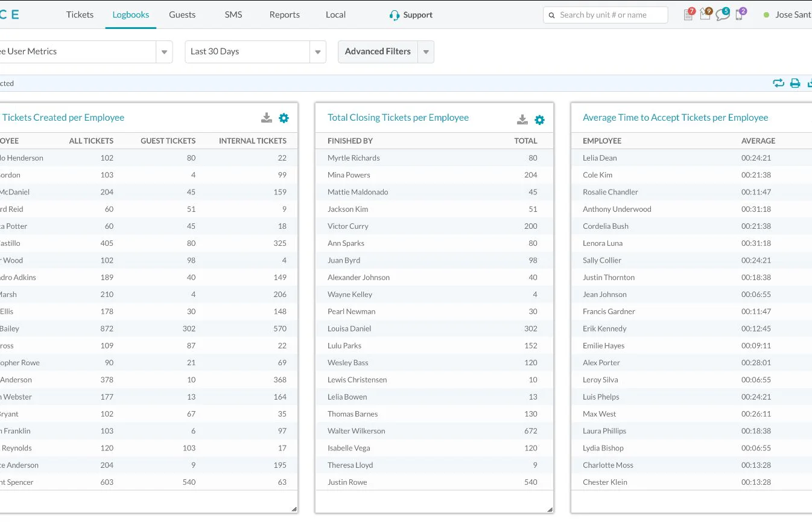This screenshot has width=812, height=524.
Task: Open the Total Closing Tickets gear settings
Action: [539, 120]
